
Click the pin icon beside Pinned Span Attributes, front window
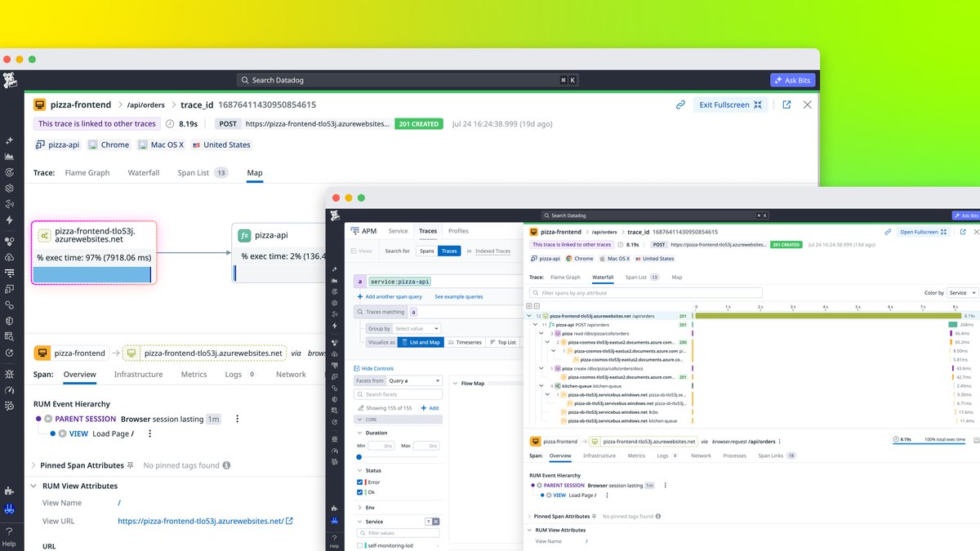click(x=595, y=517)
